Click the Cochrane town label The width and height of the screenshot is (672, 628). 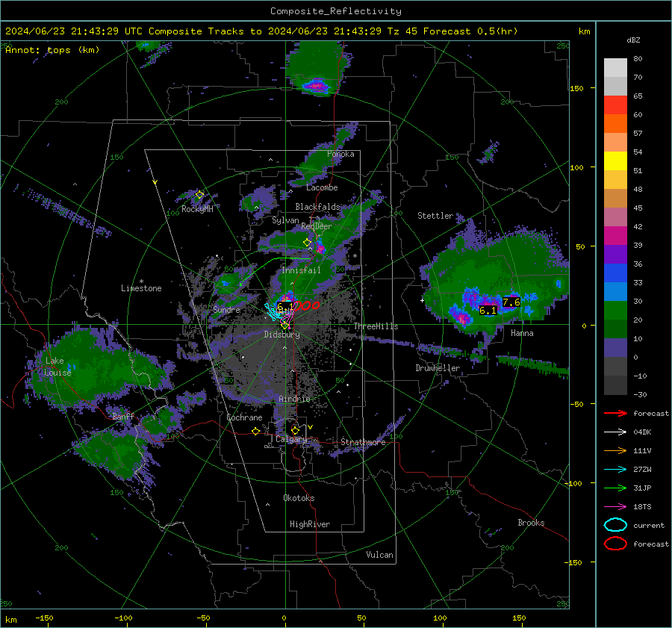click(x=244, y=417)
